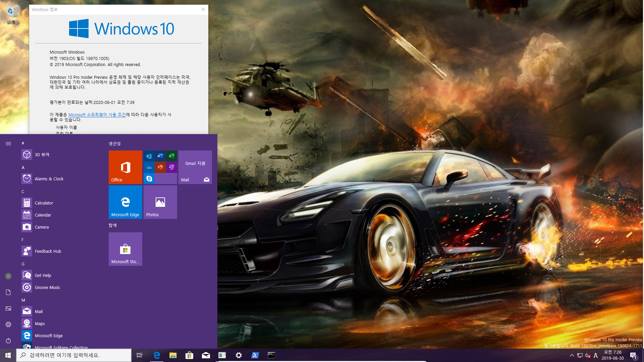Image resolution: width=644 pixels, height=362 pixels.
Task: Open Maps from the app list
Action: pos(60,323)
